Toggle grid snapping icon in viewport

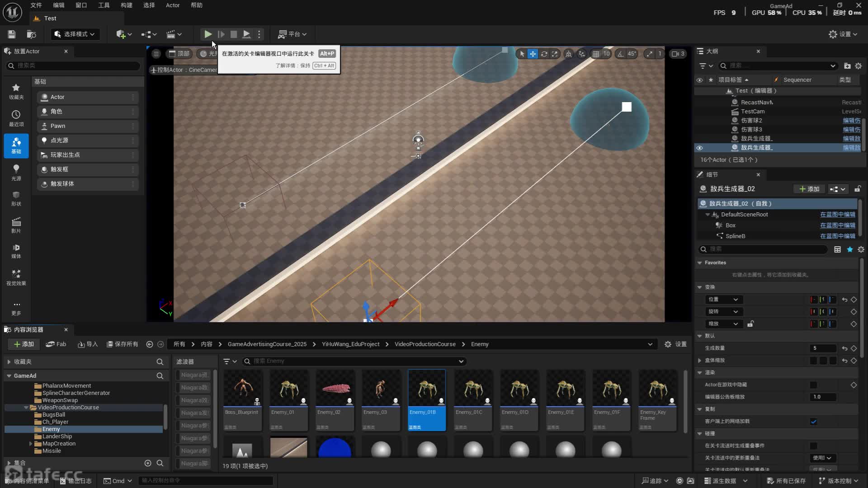(x=596, y=54)
